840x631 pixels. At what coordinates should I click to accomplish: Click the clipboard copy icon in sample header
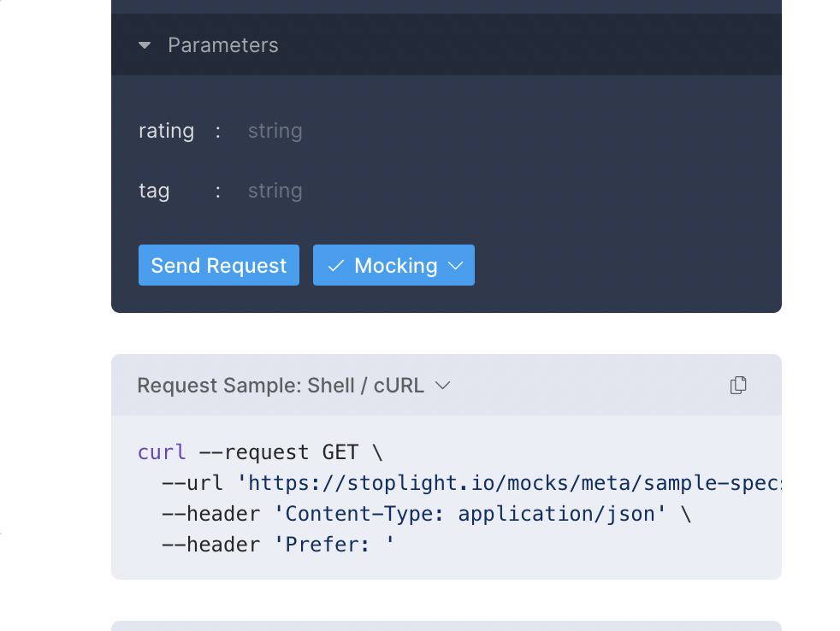tap(737, 386)
